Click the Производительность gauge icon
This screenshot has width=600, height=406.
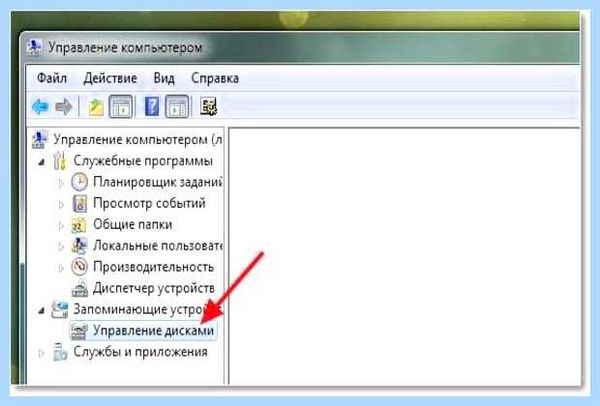80,267
